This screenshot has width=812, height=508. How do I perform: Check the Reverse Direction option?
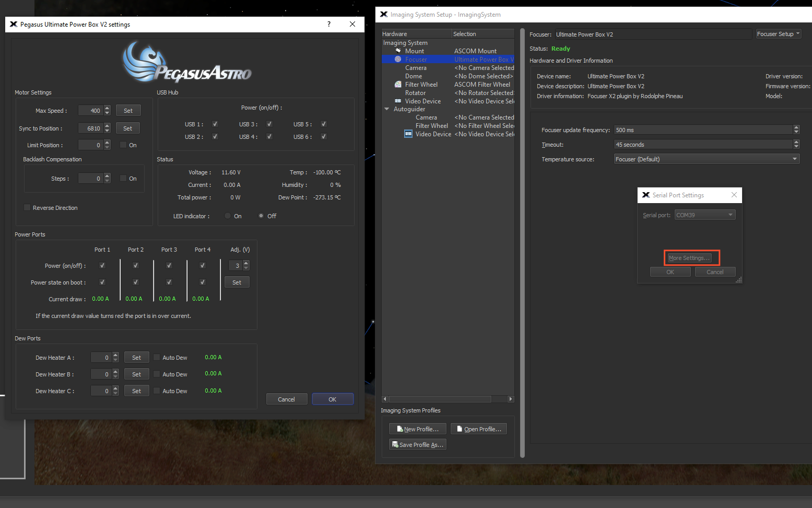tap(27, 207)
